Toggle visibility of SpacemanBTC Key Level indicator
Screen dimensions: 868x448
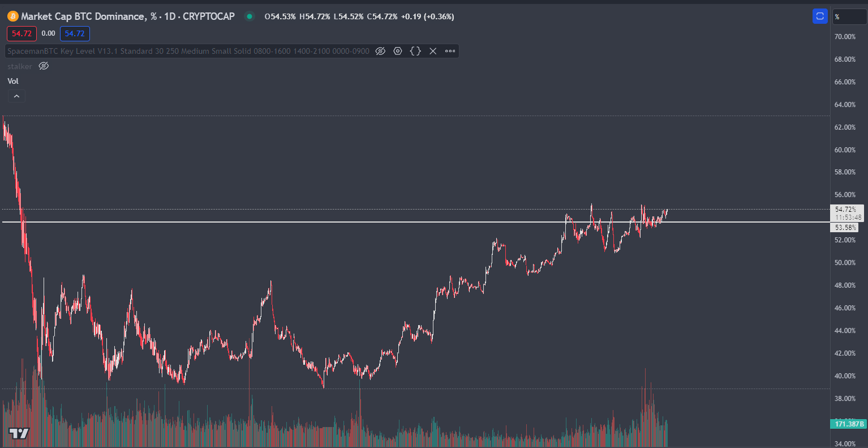(x=380, y=51)
